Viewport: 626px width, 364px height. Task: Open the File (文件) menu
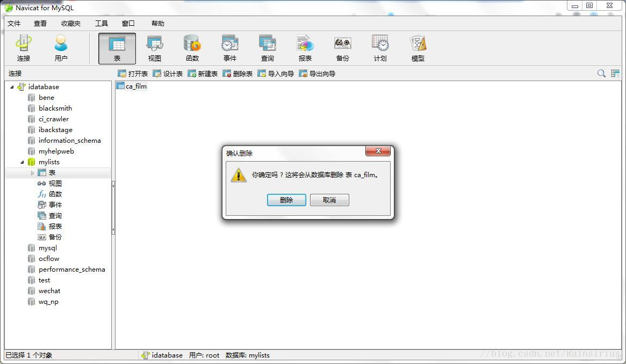[14, 24]
